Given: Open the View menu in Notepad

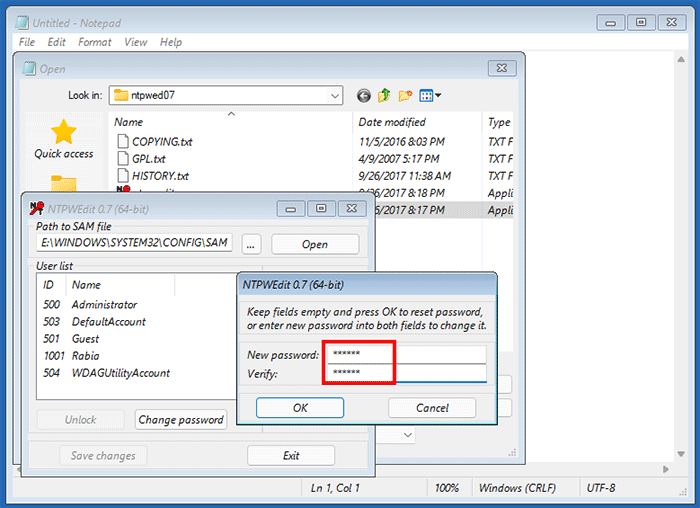Looking at the screenshot, I should tap(135, 42).
